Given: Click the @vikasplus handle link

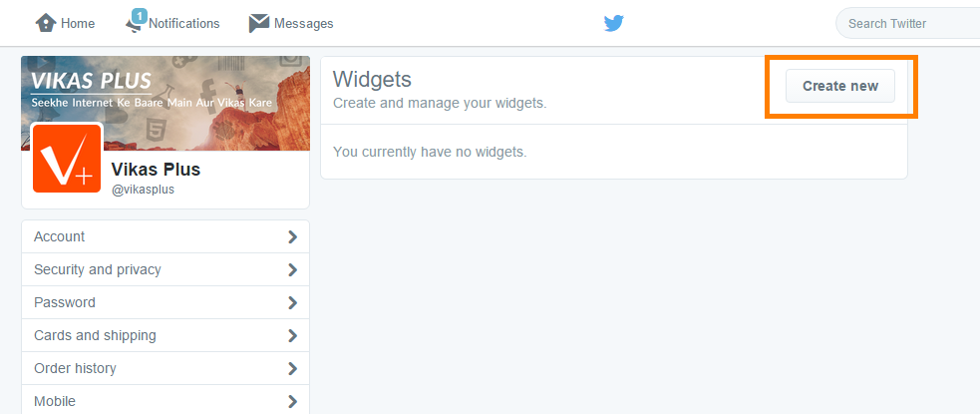Looking at the screenshot, I should point(143,191).
